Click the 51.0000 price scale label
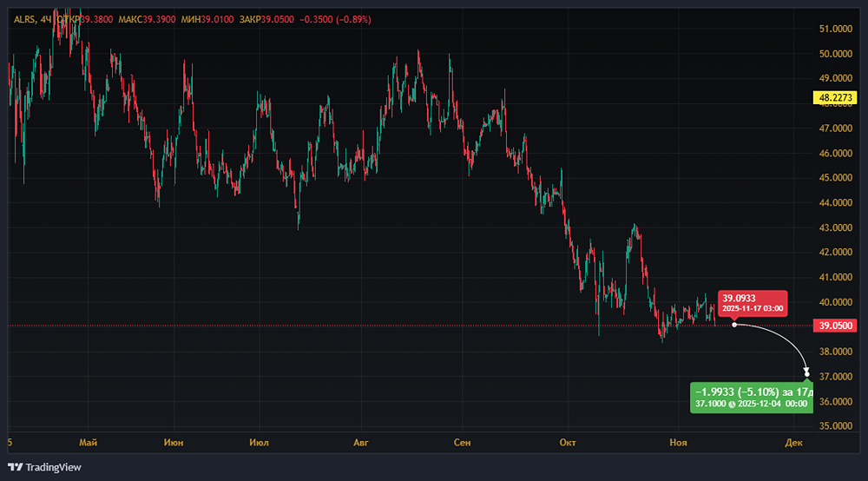The image size is (868, 481). (835, 29)
